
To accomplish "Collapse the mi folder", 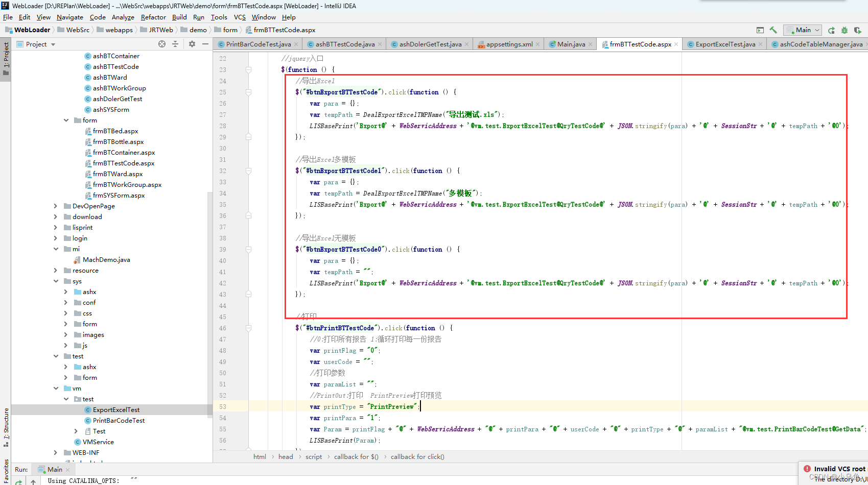I will point(56,249).
